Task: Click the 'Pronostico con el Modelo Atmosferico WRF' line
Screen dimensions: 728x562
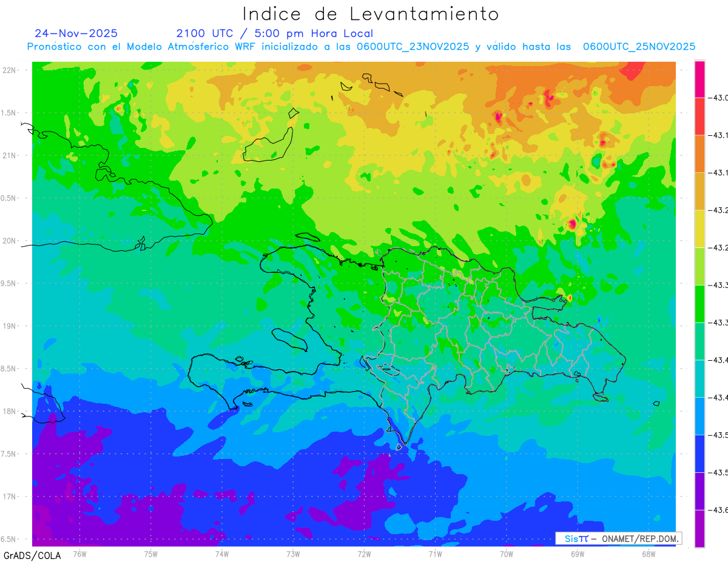Action: (x=361, y=47)
